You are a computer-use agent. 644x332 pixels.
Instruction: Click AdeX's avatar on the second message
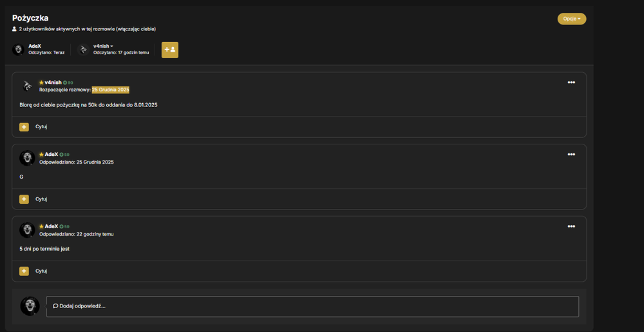click(27, 158)
